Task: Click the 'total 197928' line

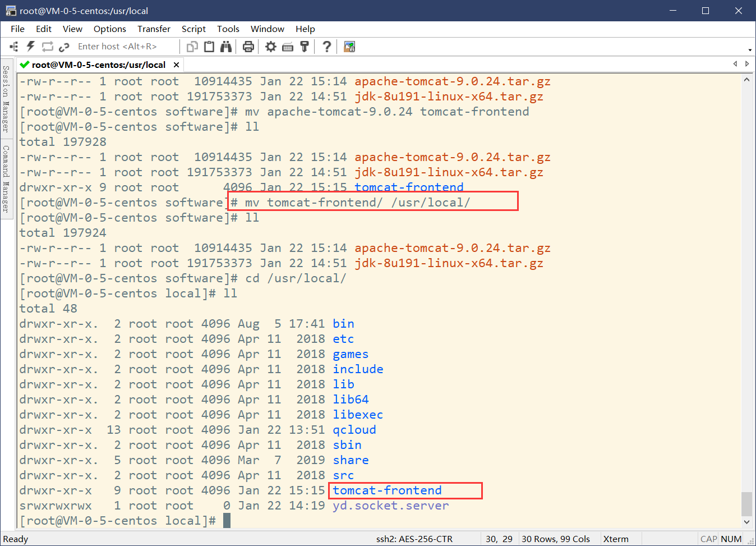Action: pos(63,142)
